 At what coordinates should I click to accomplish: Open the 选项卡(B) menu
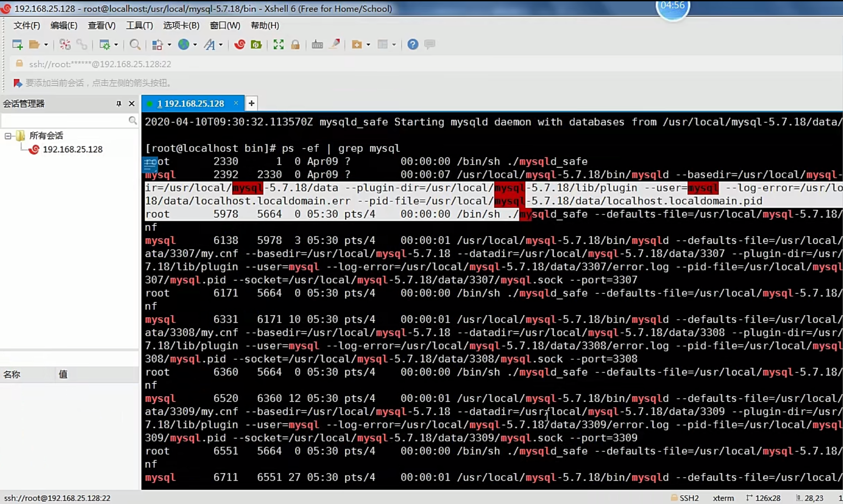[x=181, y=25]
